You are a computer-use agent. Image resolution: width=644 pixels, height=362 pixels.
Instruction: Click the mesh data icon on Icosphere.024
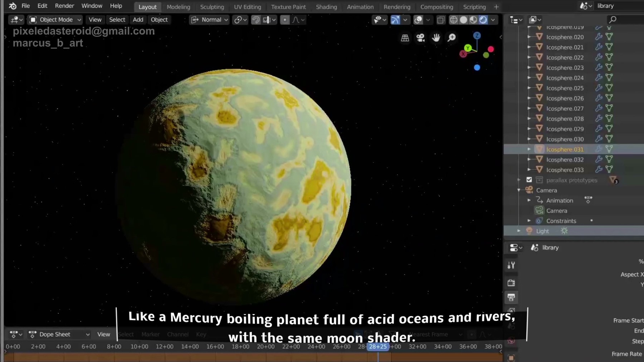click(609, 78)
